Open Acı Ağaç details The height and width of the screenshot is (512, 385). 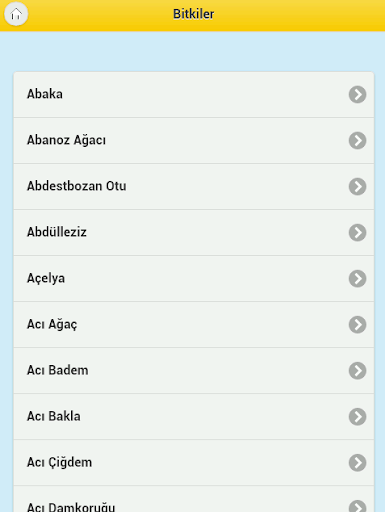pos(194,325)
